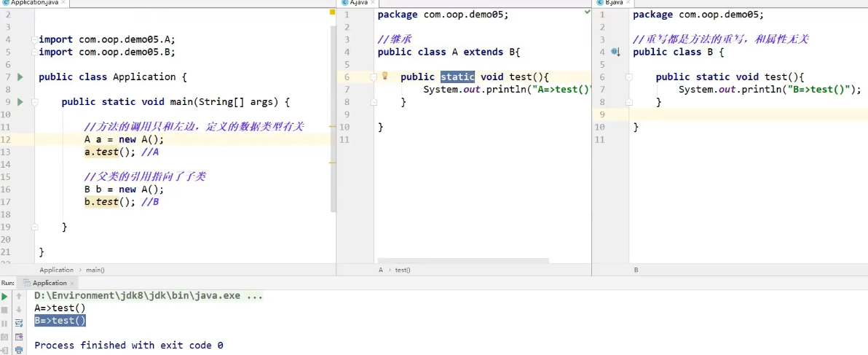This screenshot has height=355, width=868.
Task: Click fold end marker at line 19 in Application.java
Action: (34, 227)
